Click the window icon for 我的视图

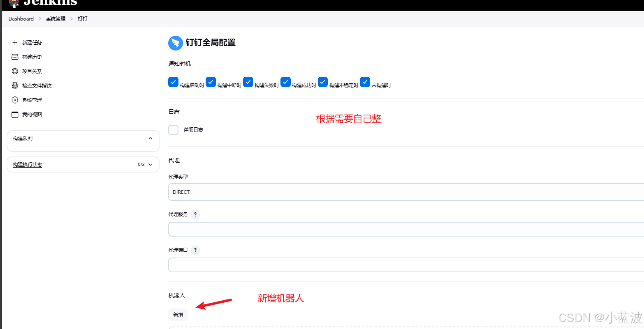click(x=15, y=114)
